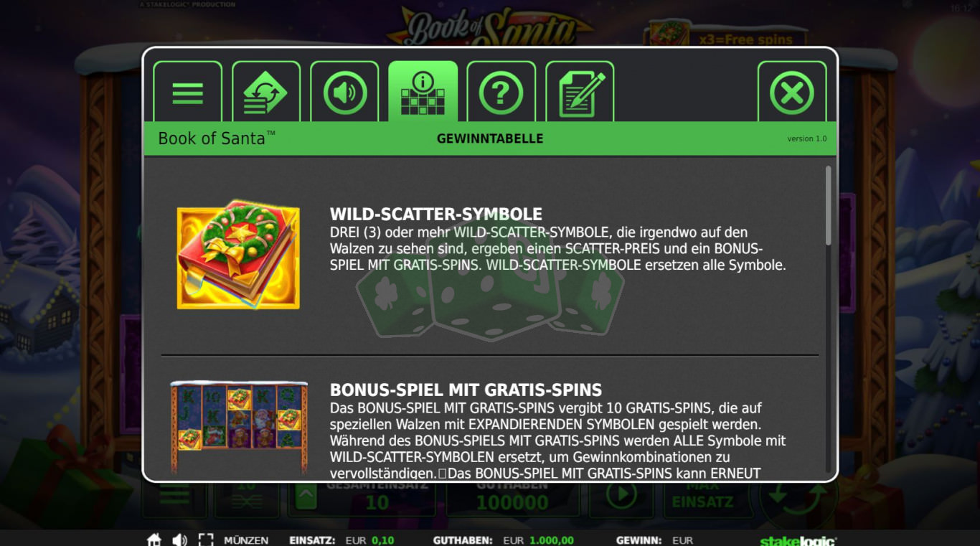
Task: Select the paytable info tab
Action: click(x=423, y=92)
